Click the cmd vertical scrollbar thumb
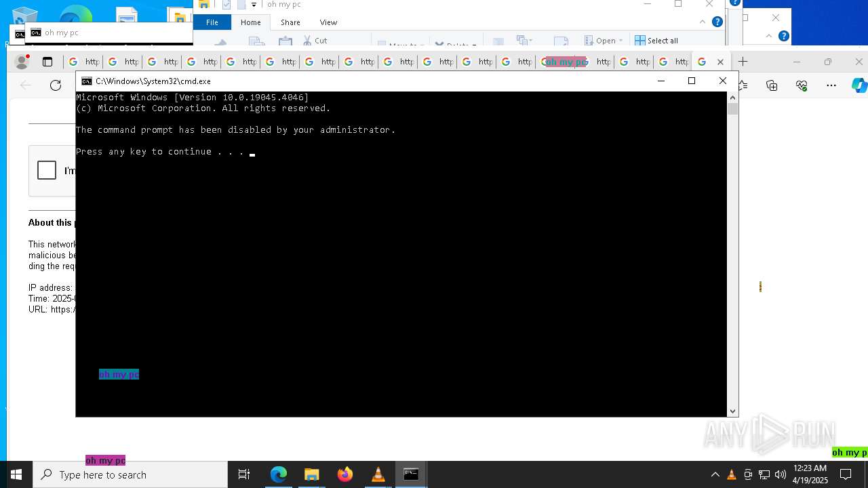The width and height of the screenshot is (868, 488). click(732, 109)
